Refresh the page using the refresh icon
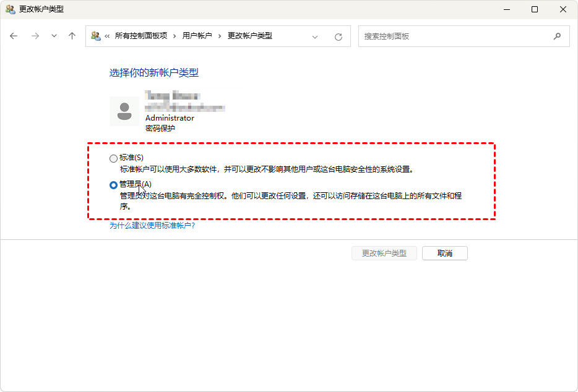 339,36
